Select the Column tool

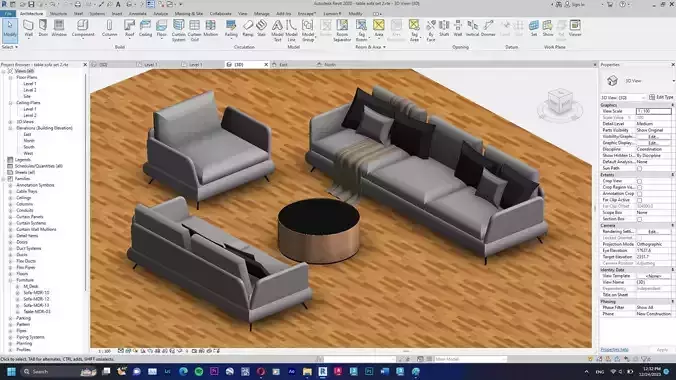click(x=110, y=28)
